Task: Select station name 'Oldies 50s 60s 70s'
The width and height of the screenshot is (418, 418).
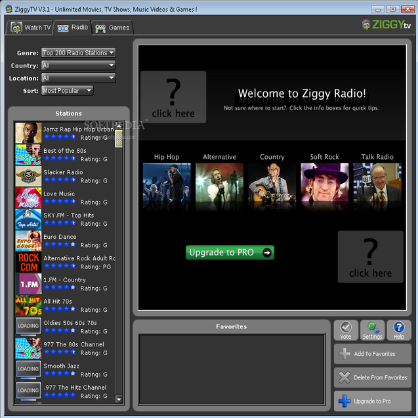Action: [x=70, y=323]
